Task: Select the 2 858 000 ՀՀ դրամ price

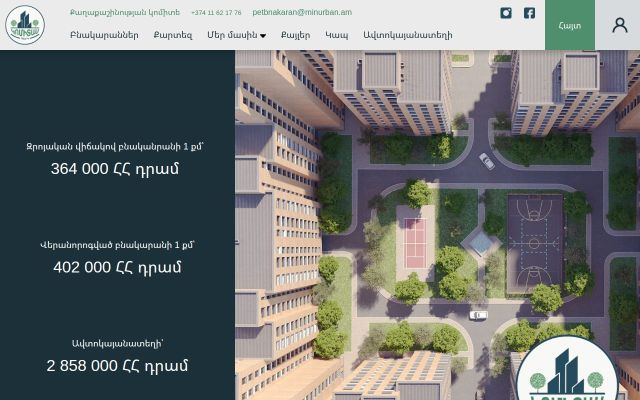Action: tap(117, 366)
